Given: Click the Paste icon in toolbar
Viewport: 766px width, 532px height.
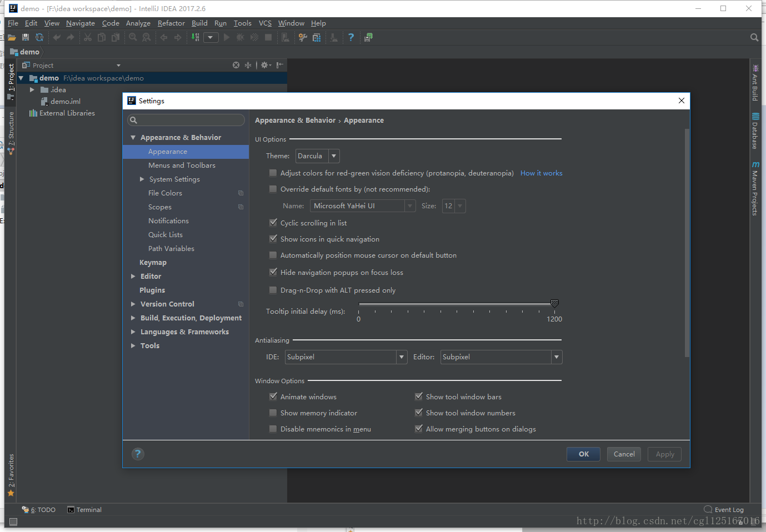Looking at the screenshot, I should pyautogui.click(x=116, y=37).
